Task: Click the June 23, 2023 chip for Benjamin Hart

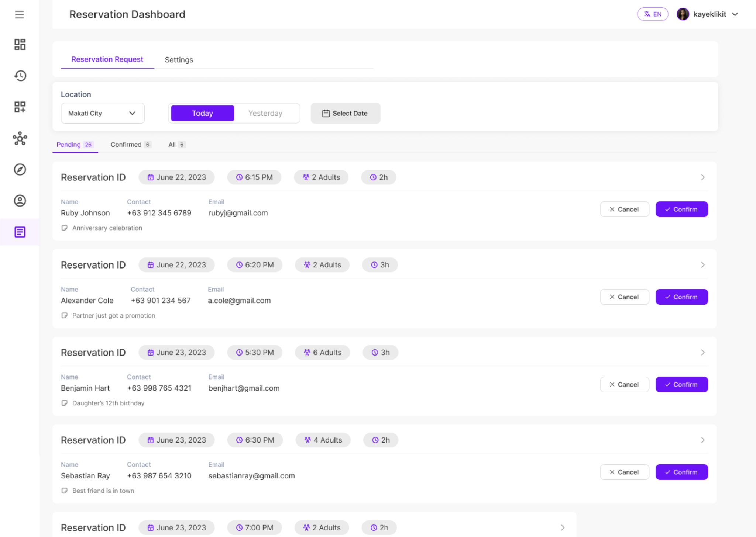Action: [176, 353]
